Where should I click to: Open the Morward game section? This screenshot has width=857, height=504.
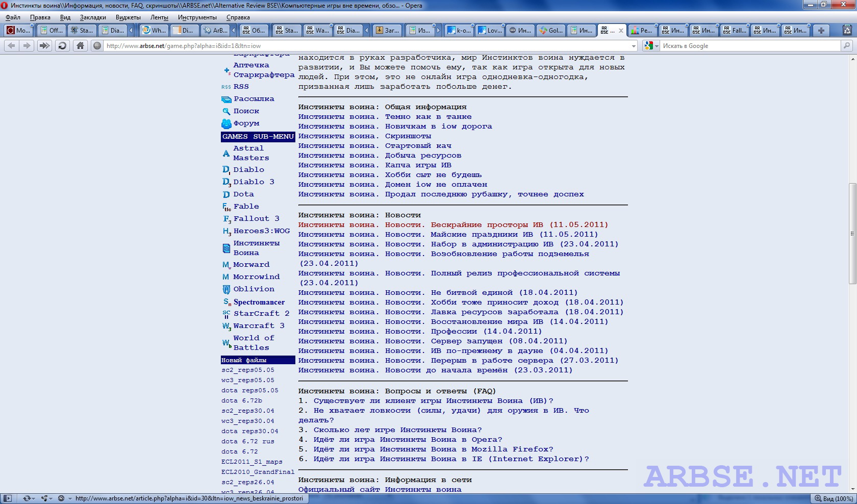click(251, 265)
